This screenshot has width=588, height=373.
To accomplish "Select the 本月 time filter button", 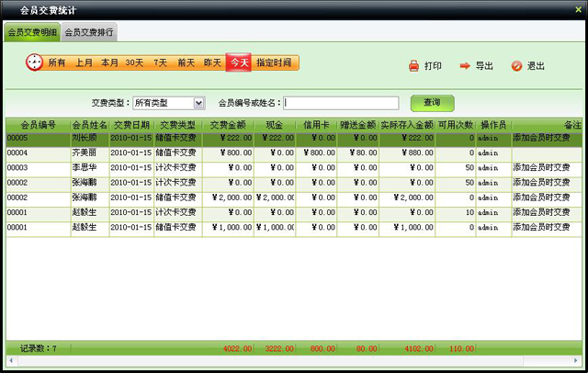I will click(109, 62).
